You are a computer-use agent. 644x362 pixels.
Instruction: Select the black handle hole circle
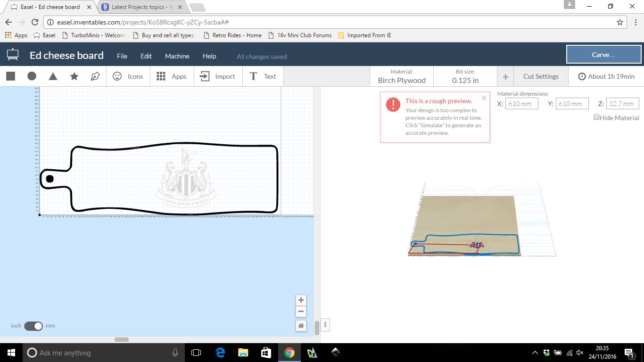click(50, 179)
